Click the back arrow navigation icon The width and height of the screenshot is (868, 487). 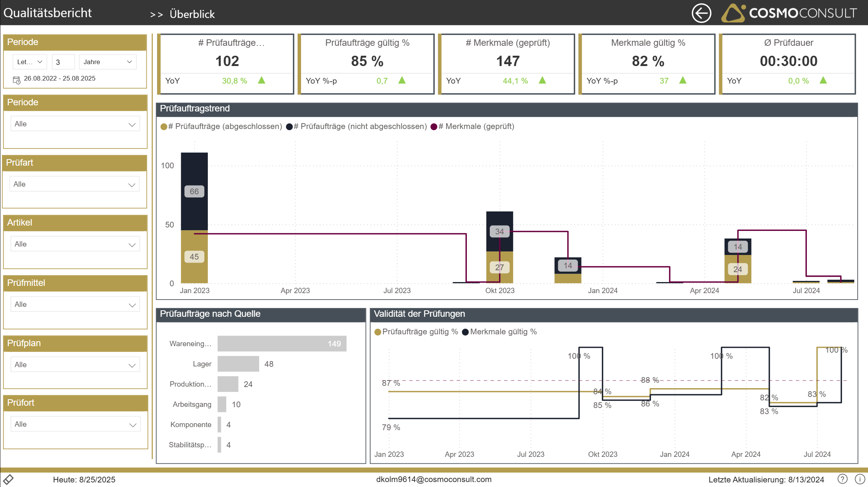tap(701, 13)
